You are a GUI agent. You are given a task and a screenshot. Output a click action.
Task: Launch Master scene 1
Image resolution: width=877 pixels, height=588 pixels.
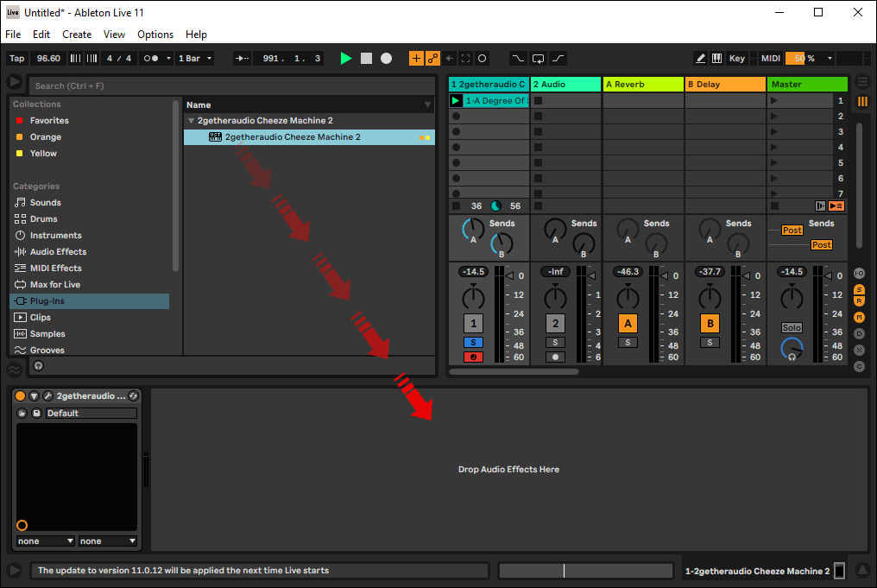774,101
